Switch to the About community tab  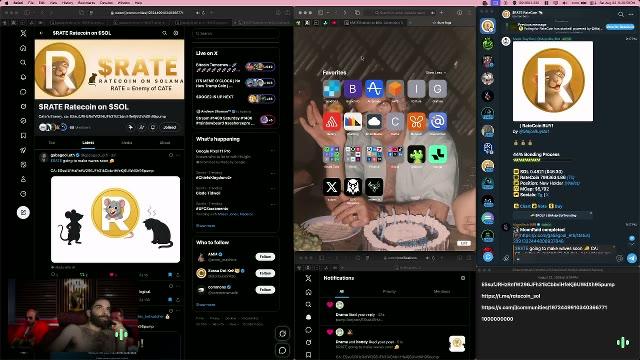tap(165, 142)
